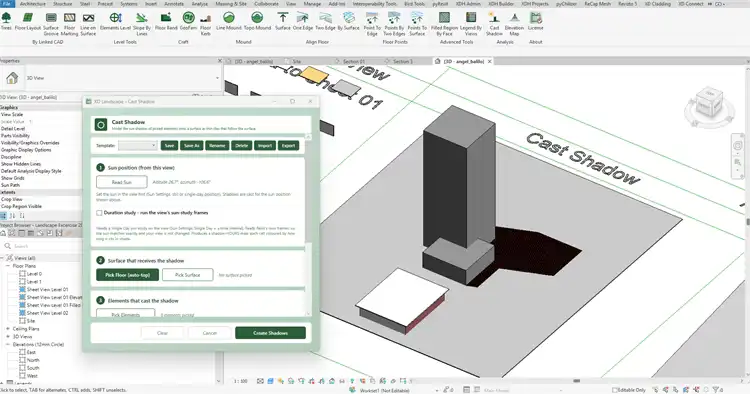
Task: Choose Align Floor Surface tool
Action: 283,22
